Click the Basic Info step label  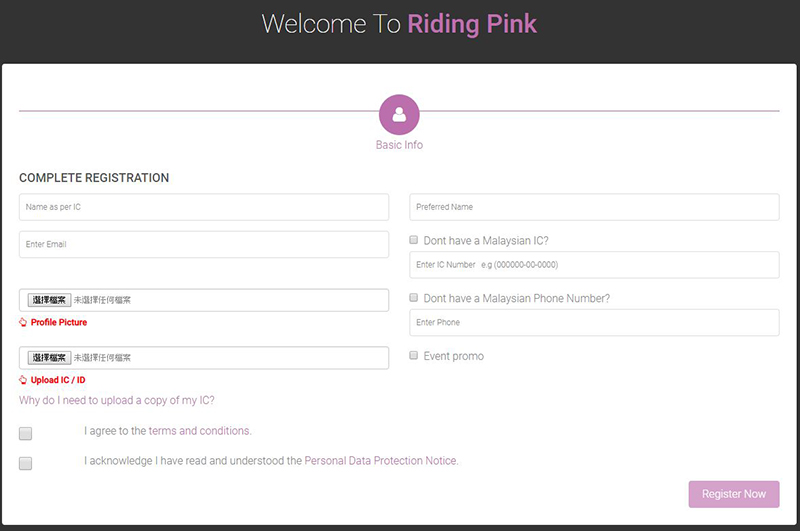(x=399, y=145)
